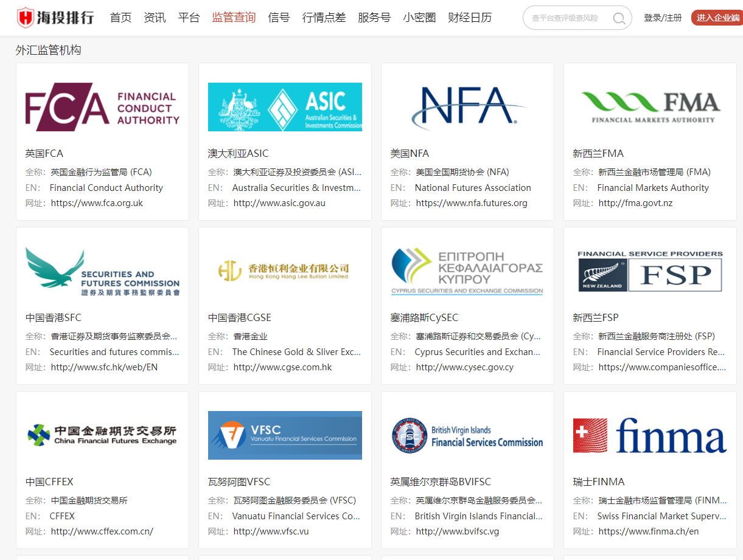Click the 外汇监管机构 section heading
Screen dimensions: 743x560
(48, 50)
